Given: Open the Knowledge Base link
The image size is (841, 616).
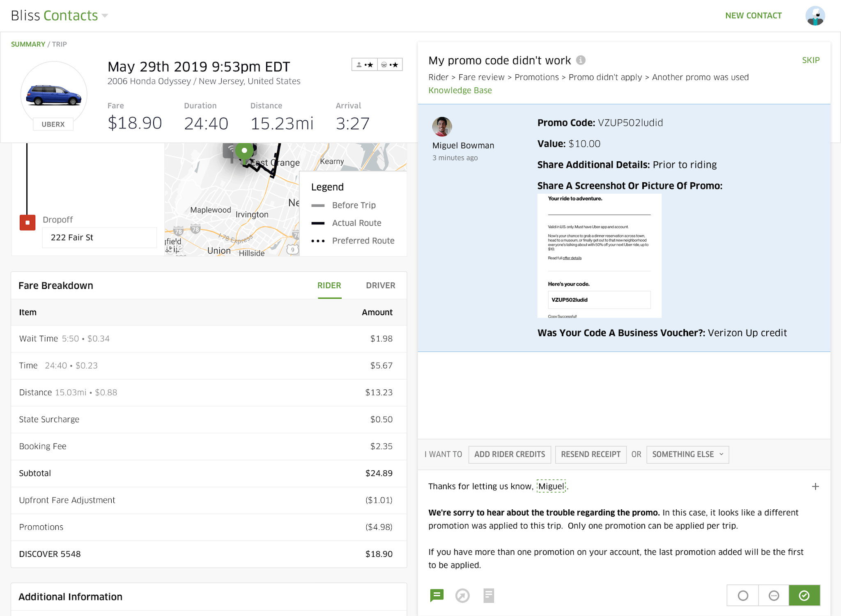Looking at the screenshot, I should [460, 90].
